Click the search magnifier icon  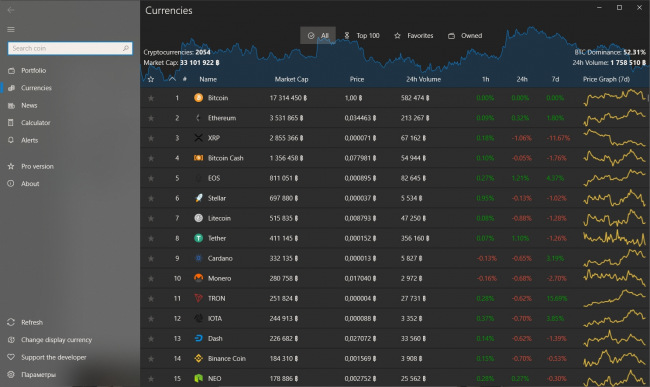tap(126, 48)
